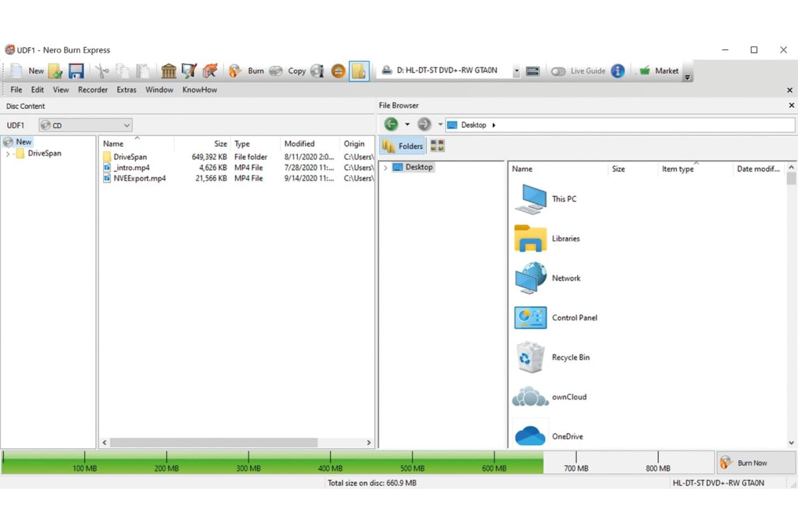Open the Window menu
This screenshot has width=798, height=532.
[160, 90]
